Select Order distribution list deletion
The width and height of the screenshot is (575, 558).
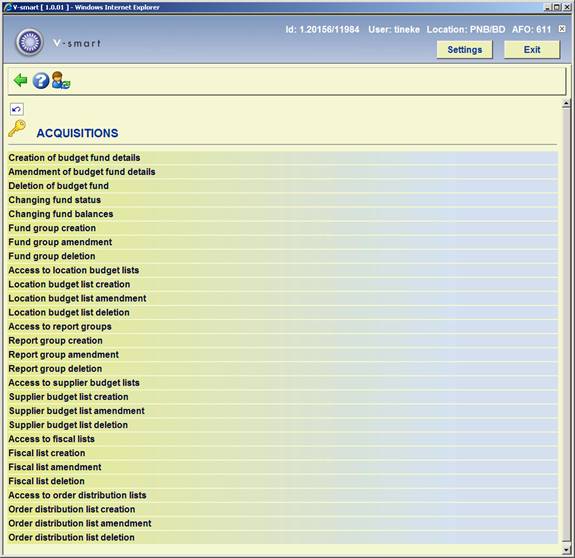pyautogui.click(x=283, y=537)
